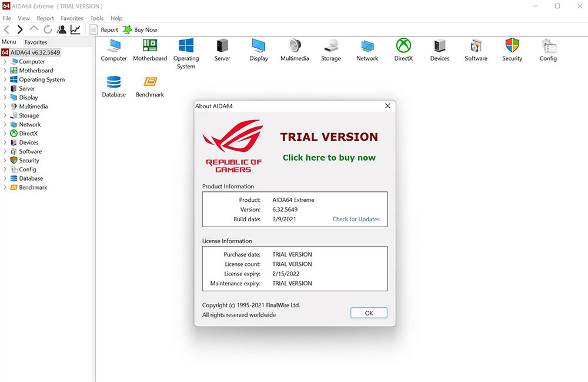Click the Check for Updates link
The height and width of the screenshot is (382, 588).
click(x=356, y=220)
